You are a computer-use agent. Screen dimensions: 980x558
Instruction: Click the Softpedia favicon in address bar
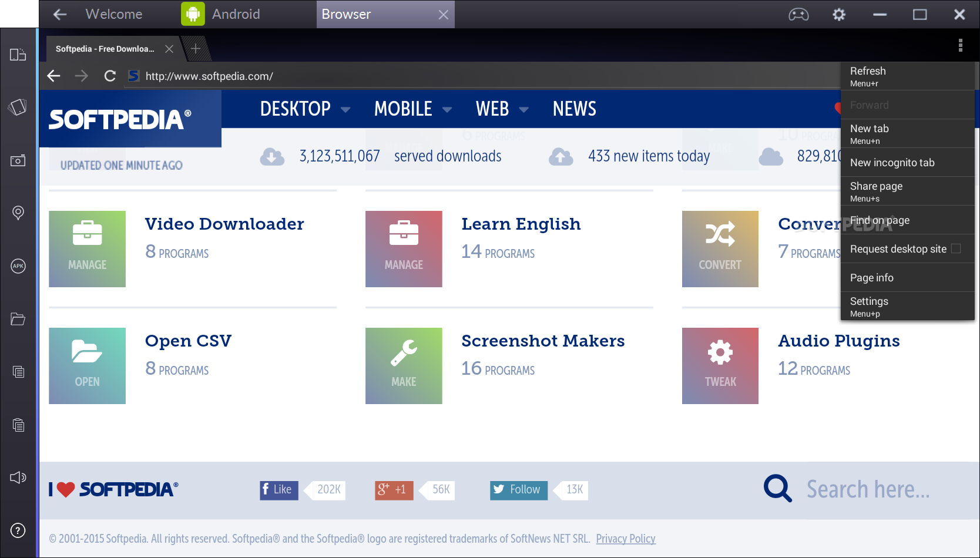click(x=134, y=76)
